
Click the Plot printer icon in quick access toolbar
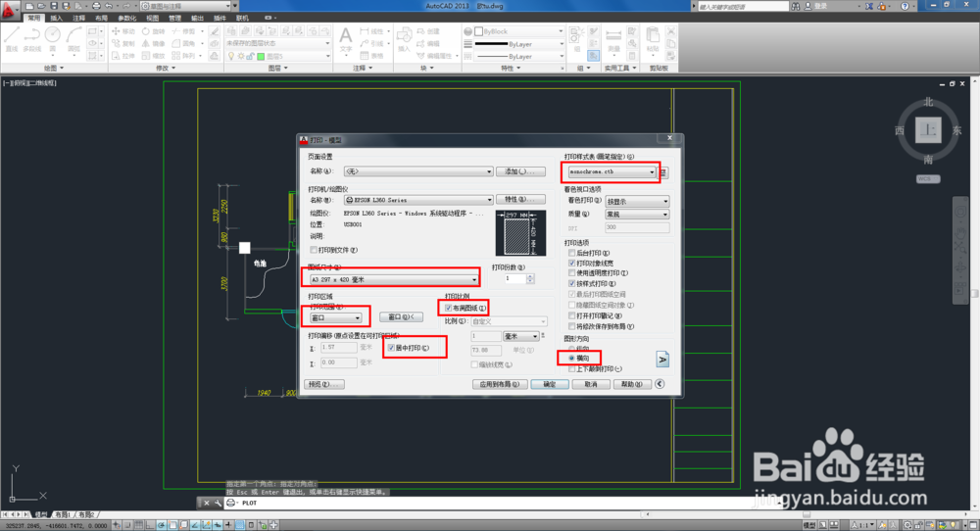[x=96, y=6]
